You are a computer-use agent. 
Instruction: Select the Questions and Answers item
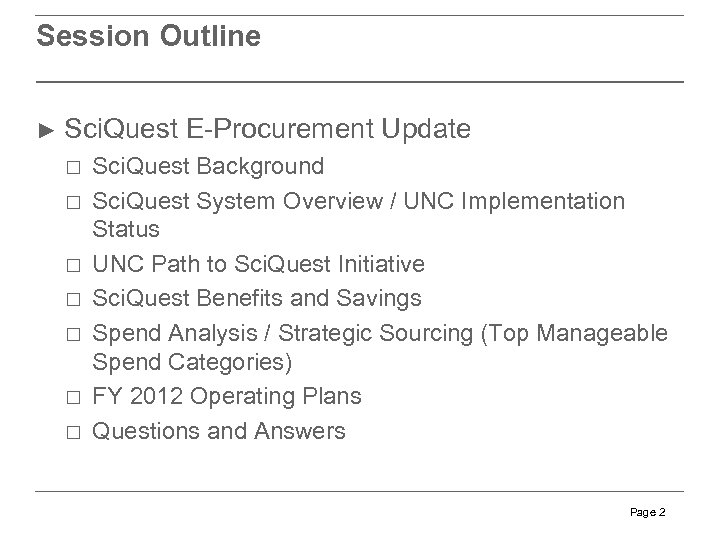click(219, 430)
